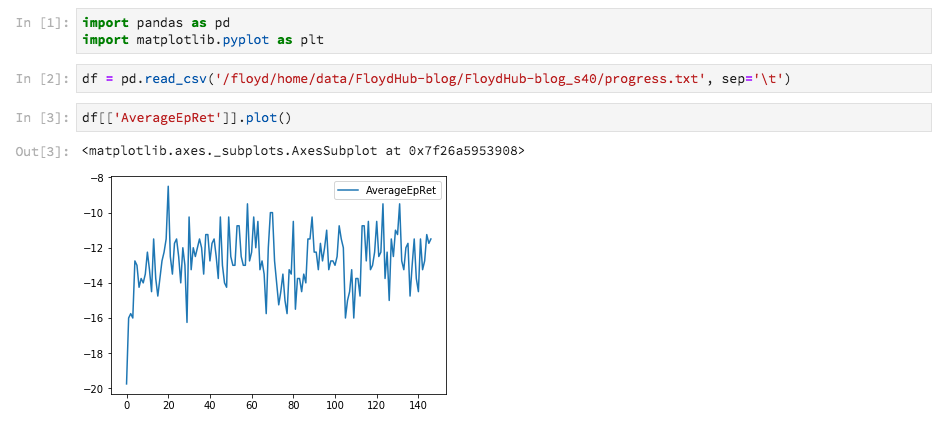Viewport: 940px width, 422px height.
Task: Click the 140 tick on x-axis
Action: 416,405
